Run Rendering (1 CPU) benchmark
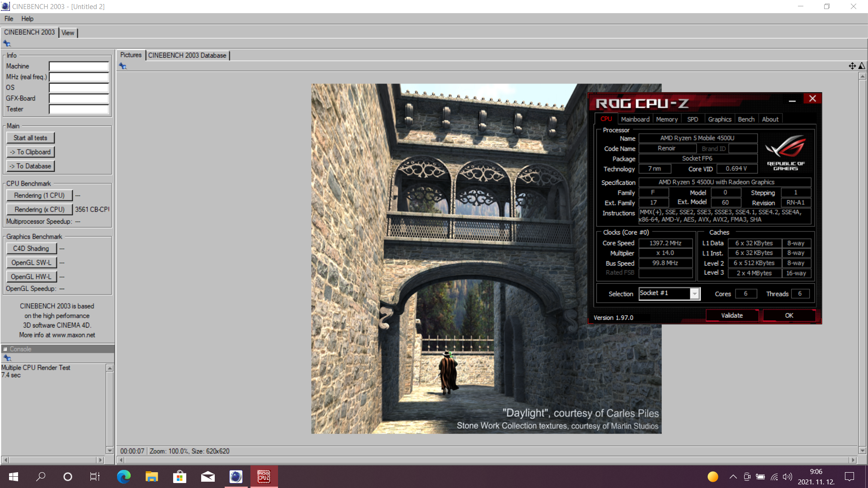Screen dimensions: 868x488 pos(39,195)
